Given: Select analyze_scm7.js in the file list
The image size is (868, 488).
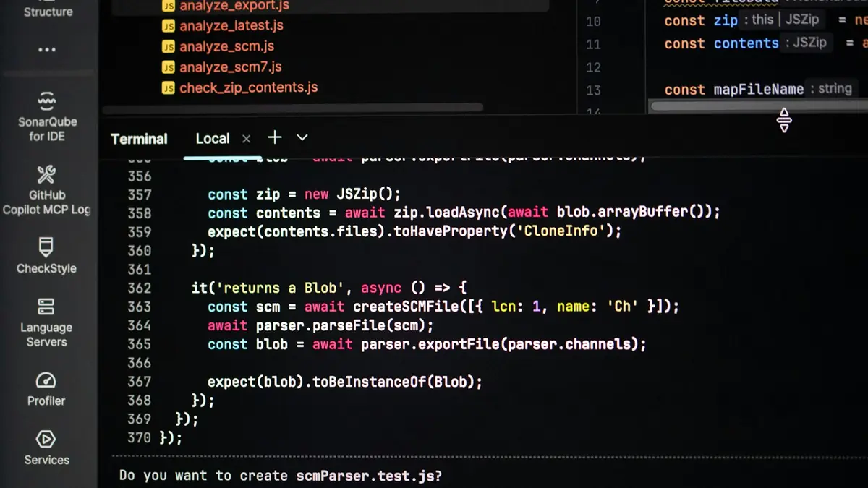Looking at the screenshot, I should [231, 67].
